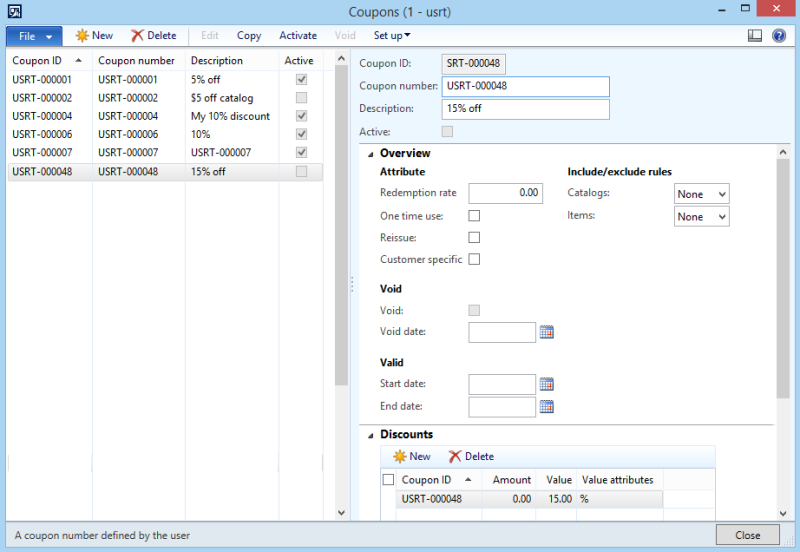This screenshot has height=552, width=800.
Task: Click New in the Discounts section
Action: pos(400,456)
